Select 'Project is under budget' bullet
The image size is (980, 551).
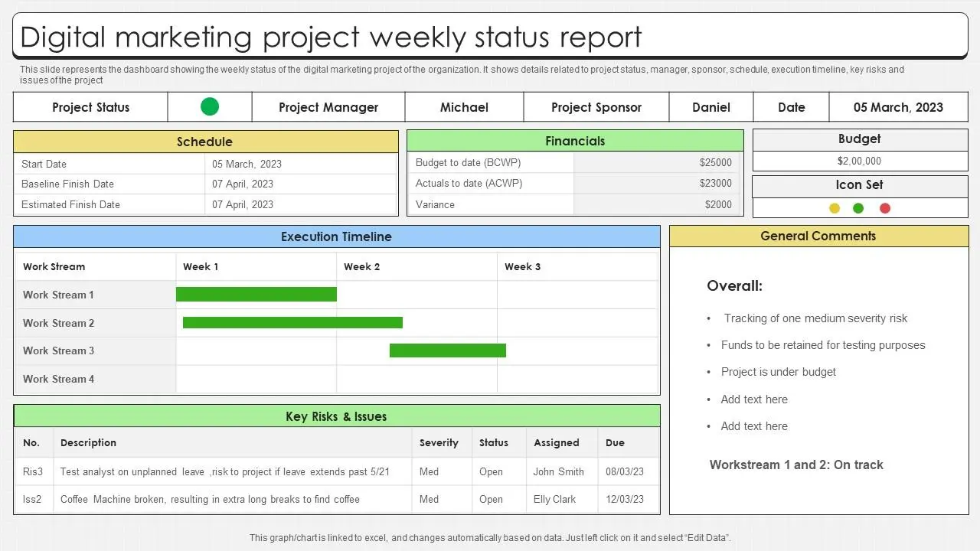[x=779, y=372]
